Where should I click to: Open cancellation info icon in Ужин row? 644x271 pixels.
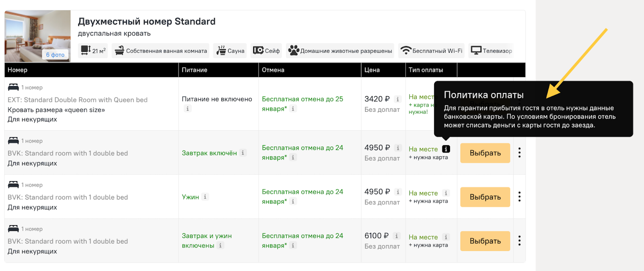tap(293, 201)
